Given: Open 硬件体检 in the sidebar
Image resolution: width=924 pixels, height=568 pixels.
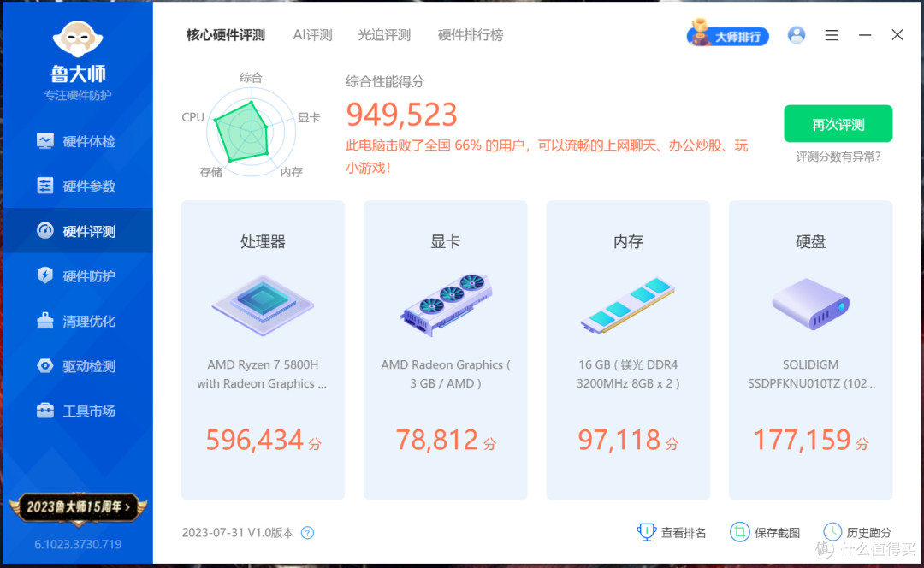Looking at the screenshot, I should 78,141.
